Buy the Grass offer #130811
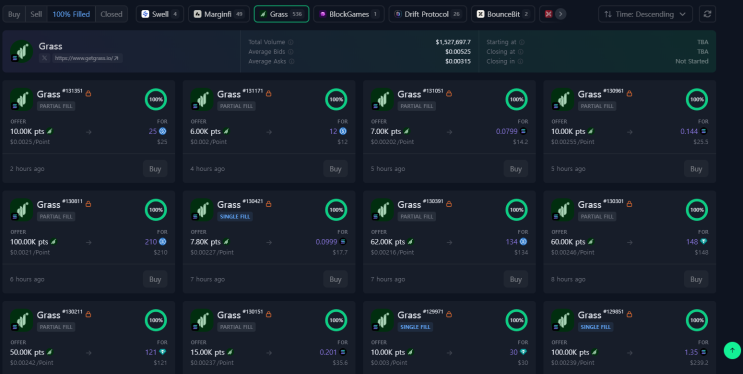The image size is (743, 374). pos(155,279)
